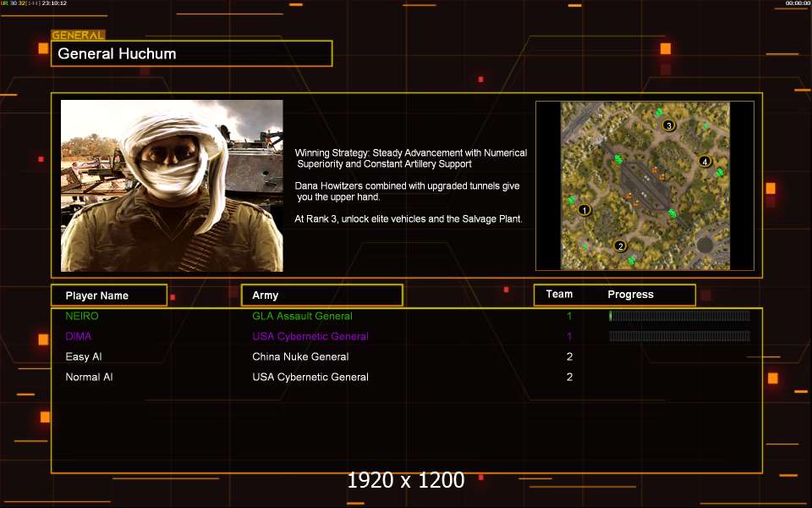Click DIMA's loading progress bar

679,336
